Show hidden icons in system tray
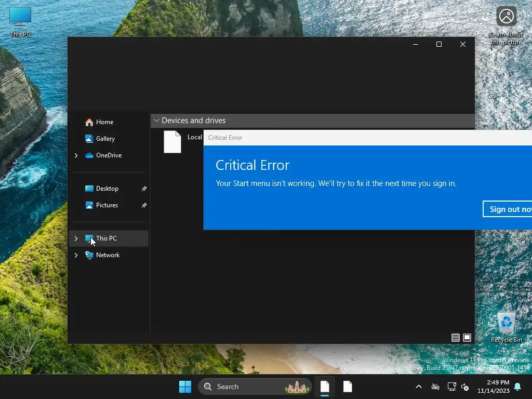This screenshot has height=399, width=532. [x=419, y=387]
